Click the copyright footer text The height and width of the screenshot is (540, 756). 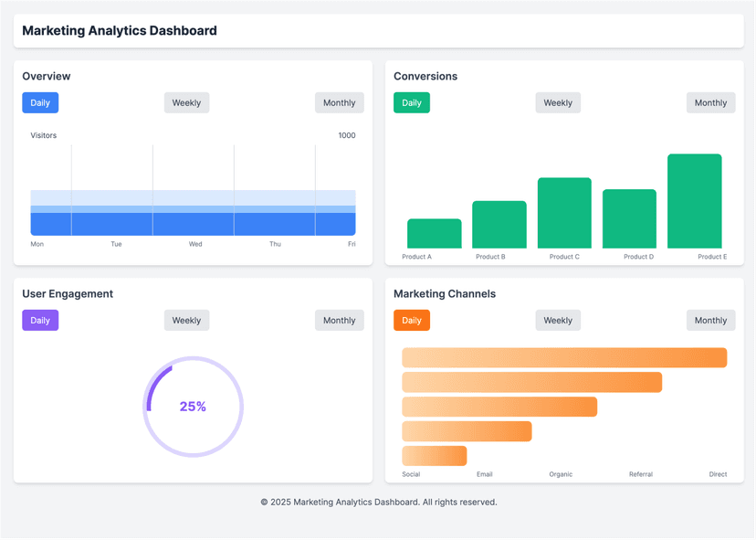(378, 502)
